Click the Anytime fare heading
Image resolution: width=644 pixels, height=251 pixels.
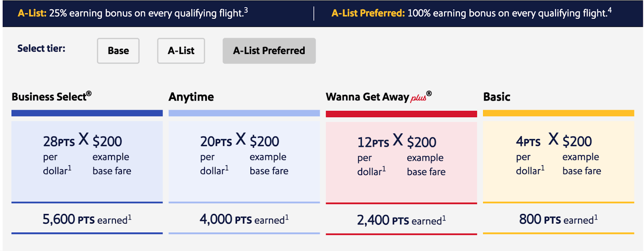(x=191, y=97)
